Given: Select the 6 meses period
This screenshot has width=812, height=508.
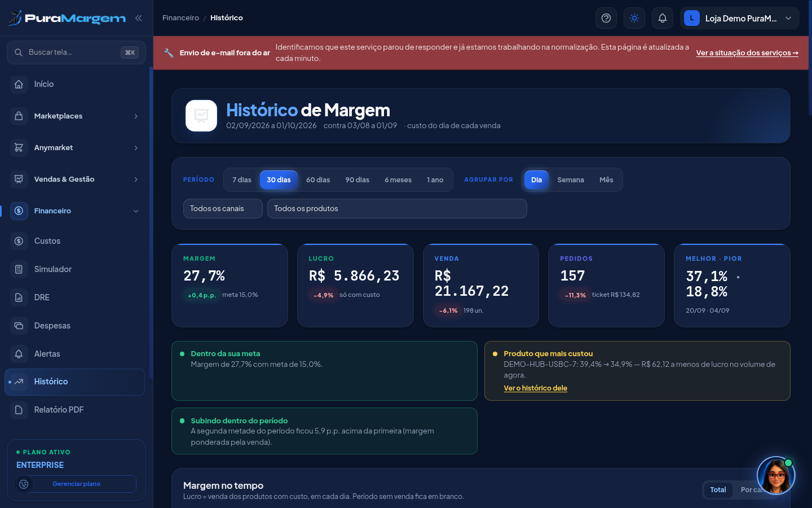Looking at the screenshot, I should [398, 180].
